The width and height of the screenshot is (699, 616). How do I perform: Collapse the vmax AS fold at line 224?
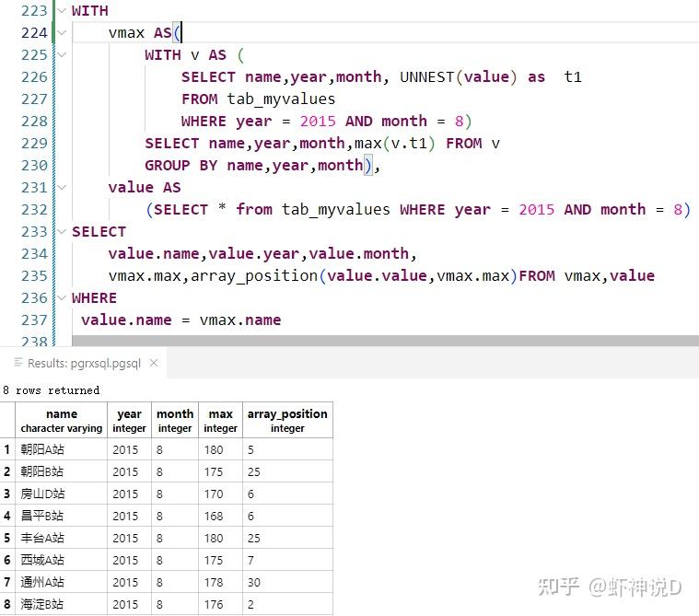tap(62, 32)
